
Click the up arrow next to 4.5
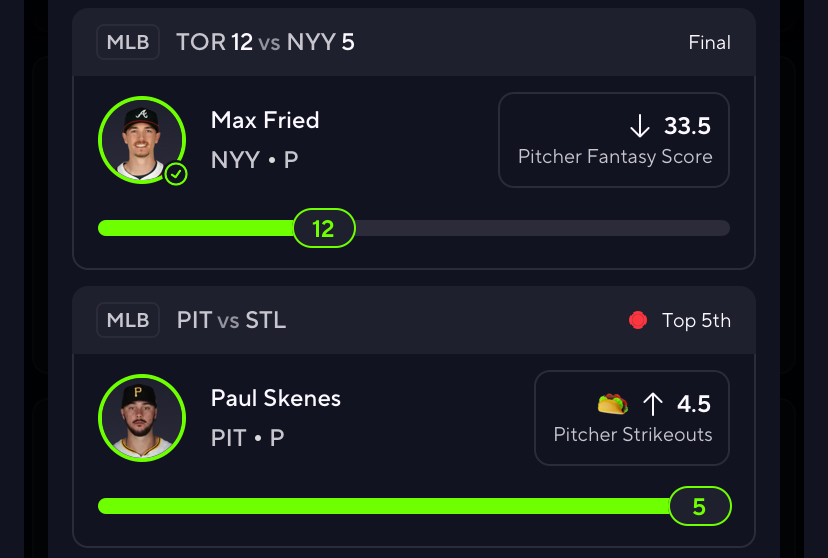coord(653,404)
